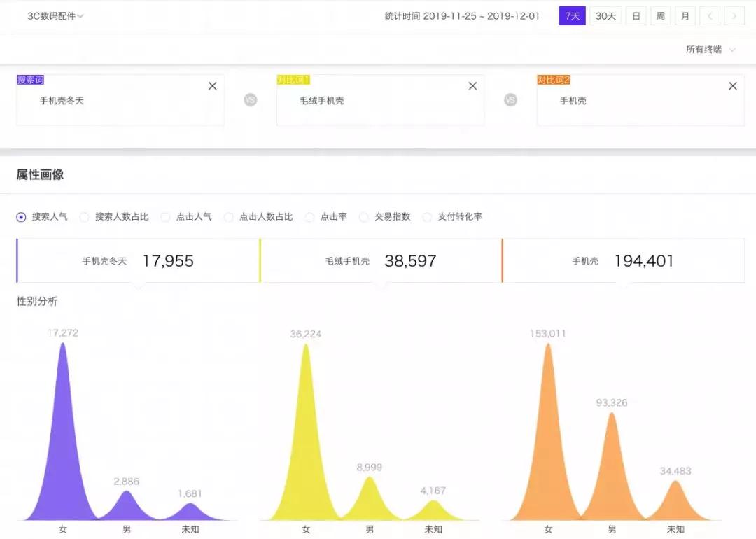This screenshot has height=539, width=756.
Task: Click the orange 对比词2 tag
Action: tap(554, 80)
